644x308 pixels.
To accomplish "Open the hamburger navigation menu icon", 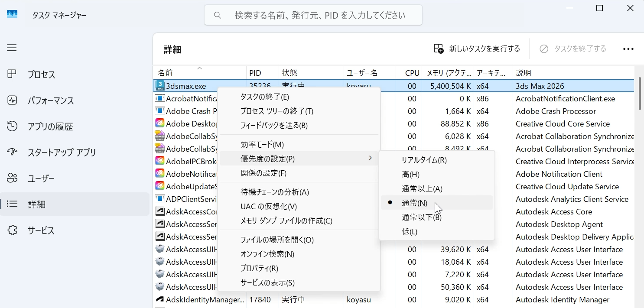I will (12, 48).
